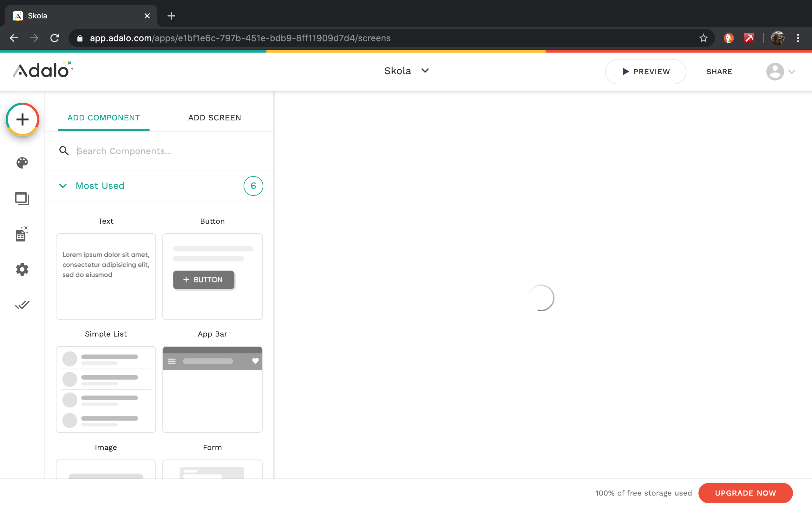Click the Add plus circle button
The width and height of the screenshot is (812, 507).
tap(23, 119)
